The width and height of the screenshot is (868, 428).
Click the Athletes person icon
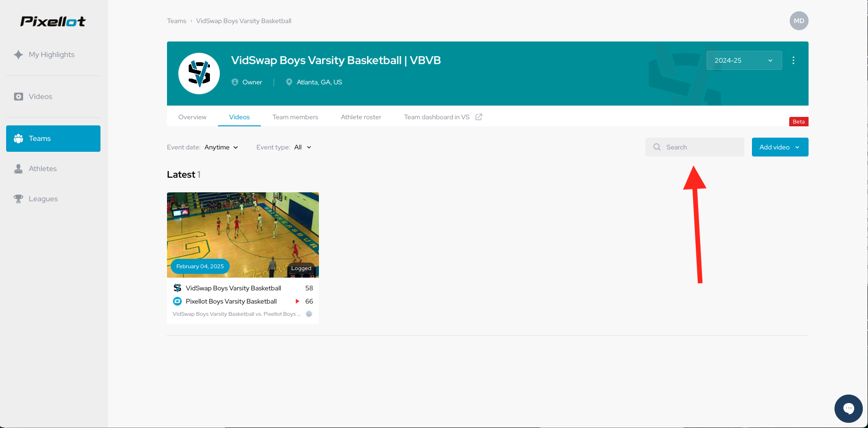tap(18, 169)
